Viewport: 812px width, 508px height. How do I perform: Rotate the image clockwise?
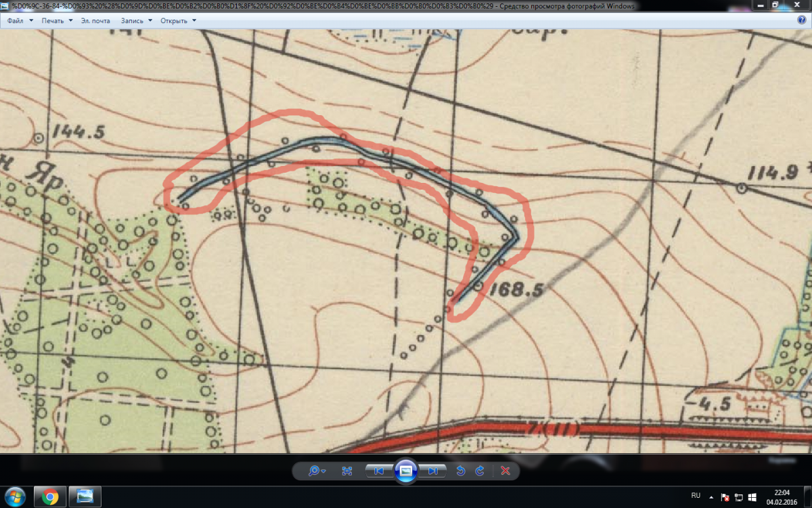[480, 471]
